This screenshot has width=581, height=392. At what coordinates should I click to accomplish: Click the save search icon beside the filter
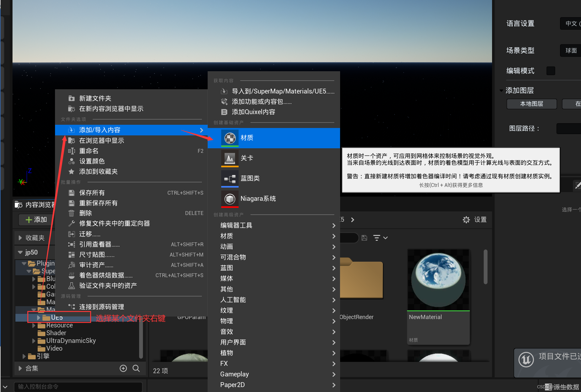[x=364, y=238]
